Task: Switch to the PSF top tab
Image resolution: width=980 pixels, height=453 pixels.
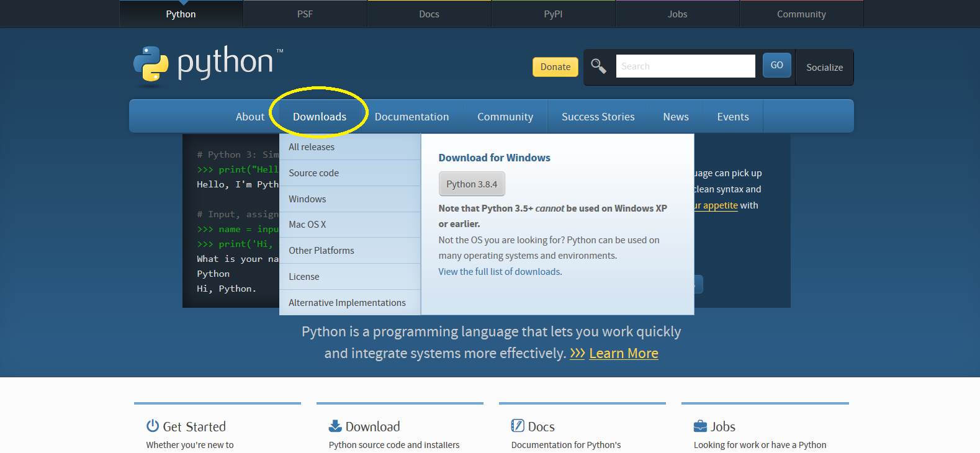Action: click(305, 14)
